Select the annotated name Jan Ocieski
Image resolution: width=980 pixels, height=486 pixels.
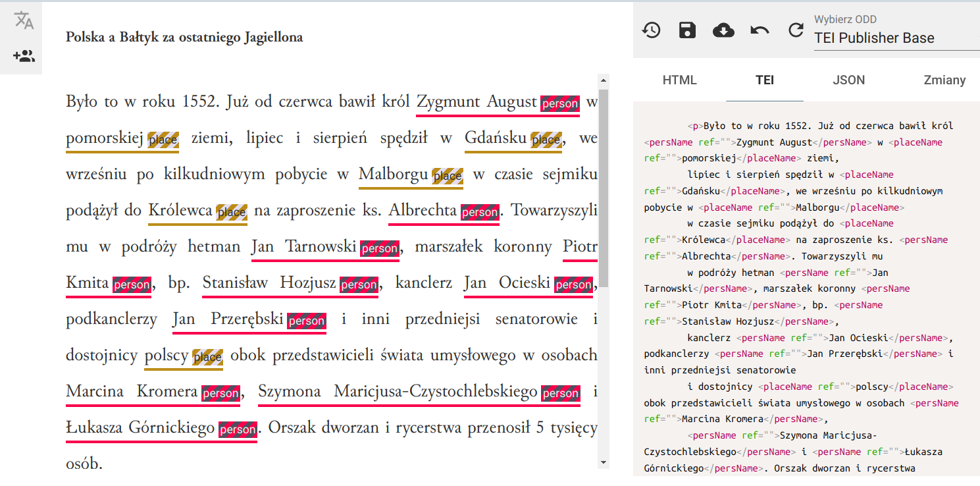tap(507, 283)
